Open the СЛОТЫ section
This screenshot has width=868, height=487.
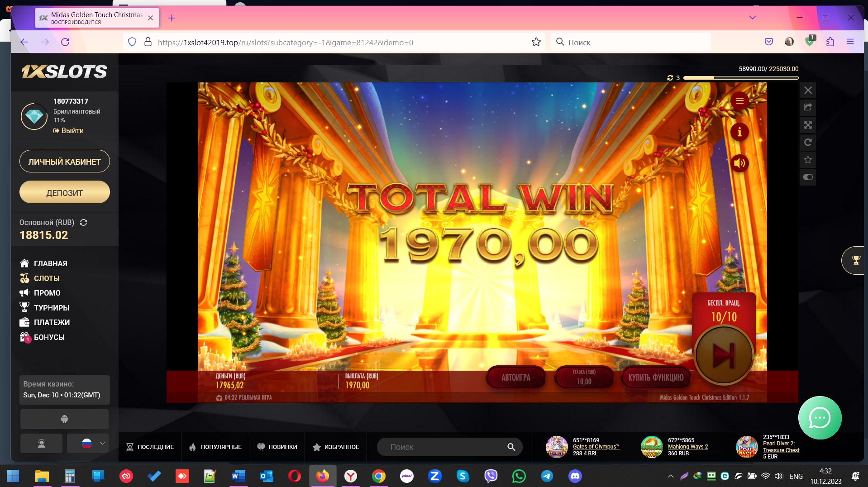coord(39,278)
